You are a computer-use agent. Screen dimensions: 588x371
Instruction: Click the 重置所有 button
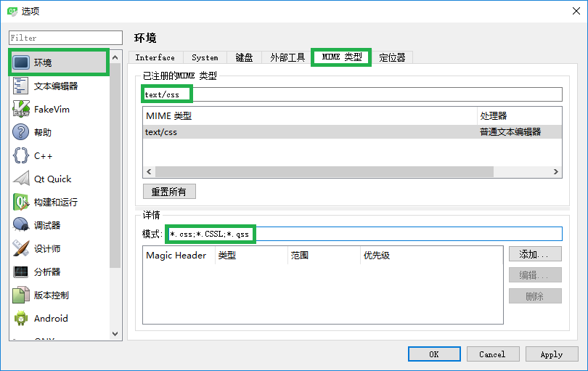tap(169, 192)
